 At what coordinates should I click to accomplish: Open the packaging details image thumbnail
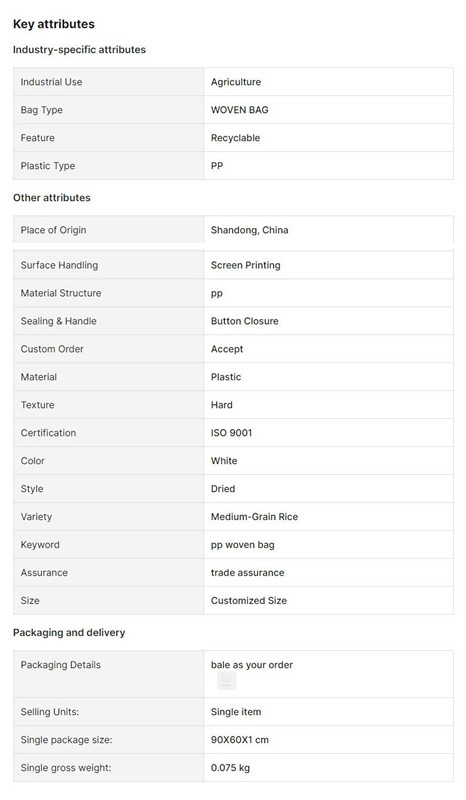point(227,681)
